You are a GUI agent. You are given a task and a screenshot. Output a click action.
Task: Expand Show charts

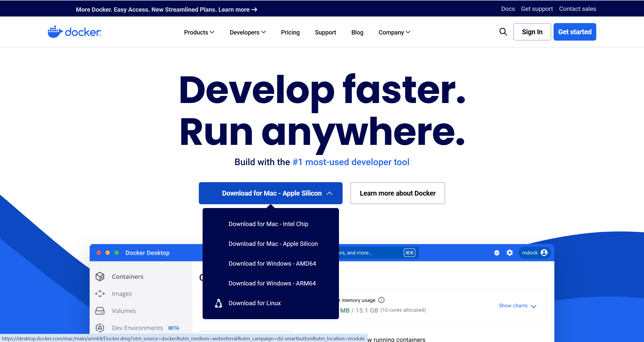point(517,306)
